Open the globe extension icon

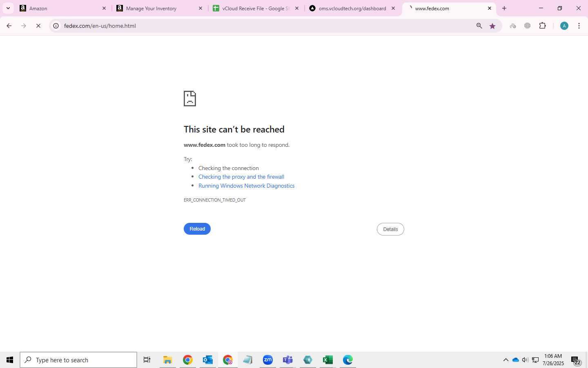pos(528,26)
